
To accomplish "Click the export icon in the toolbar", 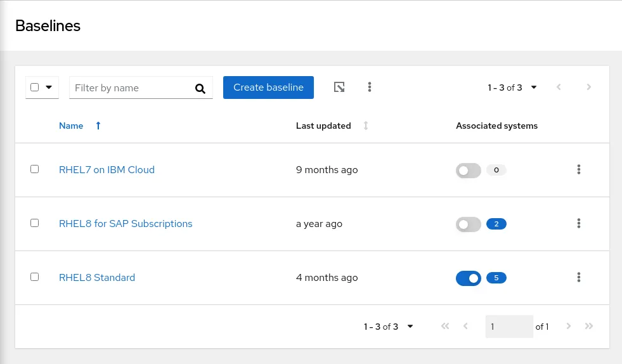I will tap(339, 88).
